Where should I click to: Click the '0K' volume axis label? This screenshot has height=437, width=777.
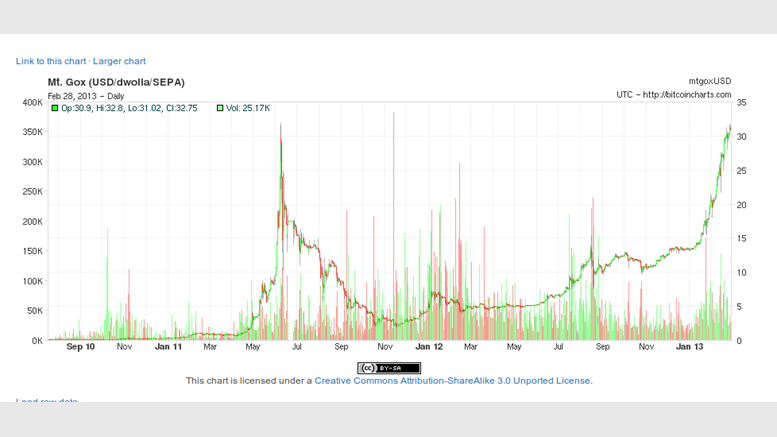point(37,341)
